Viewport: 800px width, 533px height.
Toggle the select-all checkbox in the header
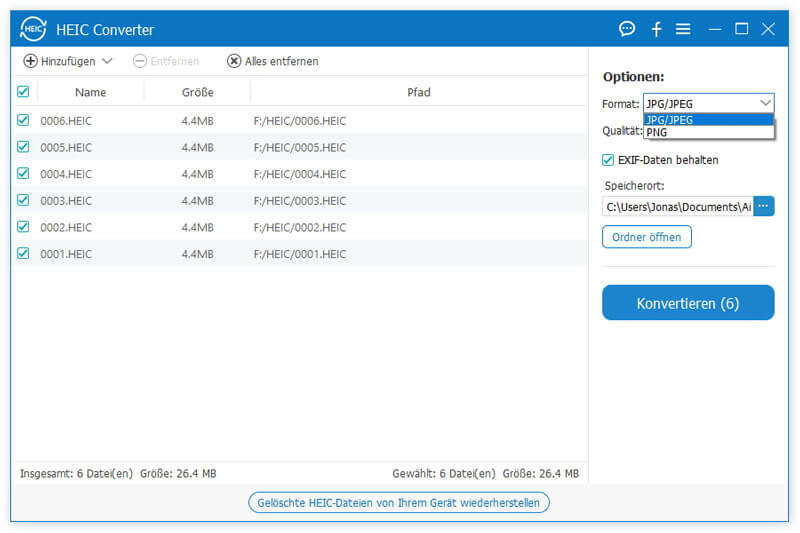coord(24,92)
